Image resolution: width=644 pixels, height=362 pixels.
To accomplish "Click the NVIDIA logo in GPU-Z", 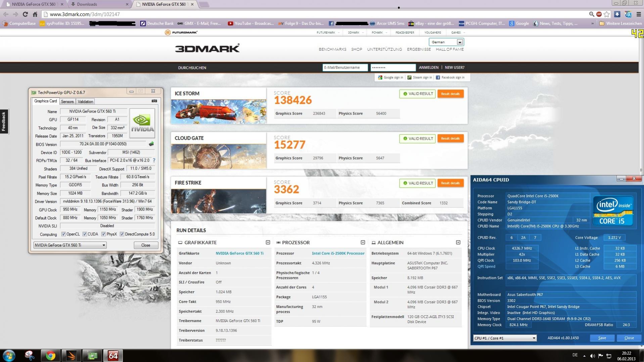I will point(142,123).
